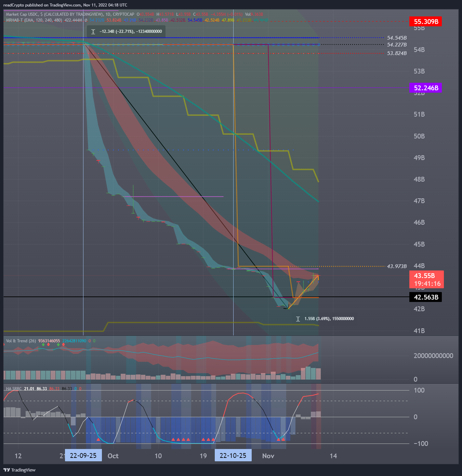
Task: Click the 9363146055 value in Vol & Trend legend
Action: tap(49, 341)
